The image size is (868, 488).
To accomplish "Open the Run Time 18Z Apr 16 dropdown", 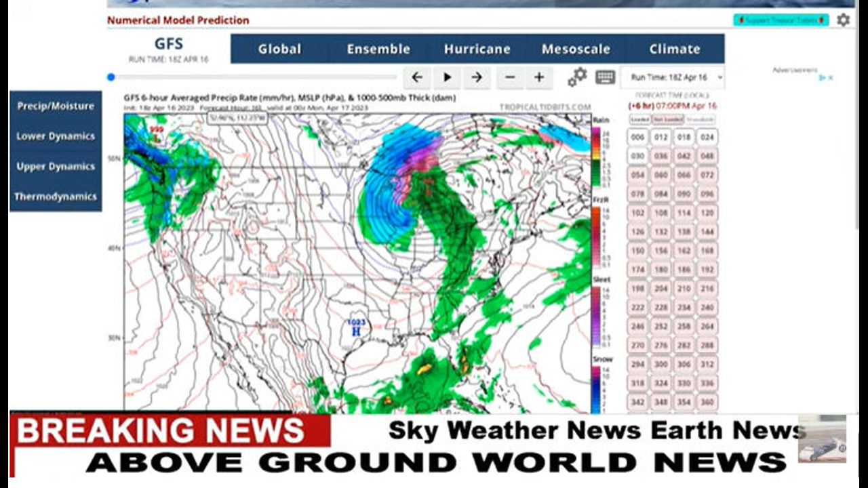I will (x=673, y=77).
